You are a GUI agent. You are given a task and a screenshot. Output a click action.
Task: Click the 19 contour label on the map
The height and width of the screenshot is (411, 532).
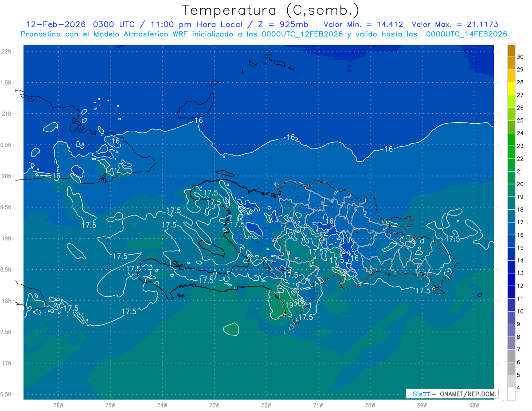(289, 305)
